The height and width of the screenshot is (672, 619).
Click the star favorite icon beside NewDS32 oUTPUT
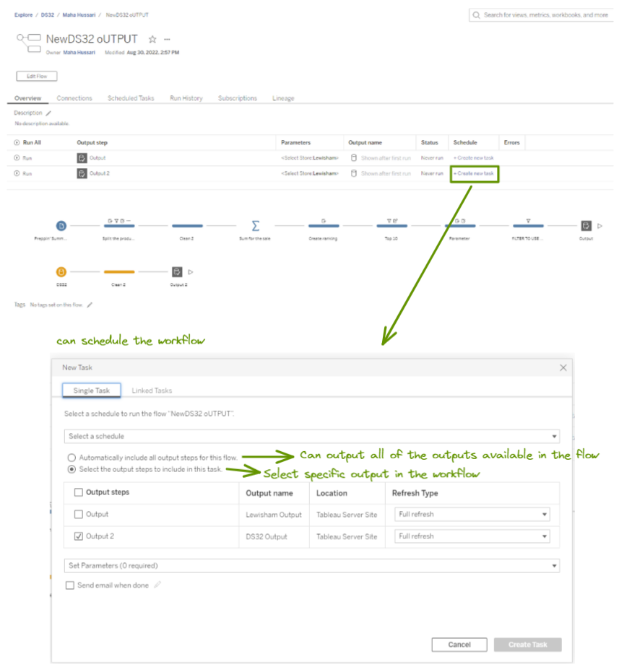[x=152, y=40]
